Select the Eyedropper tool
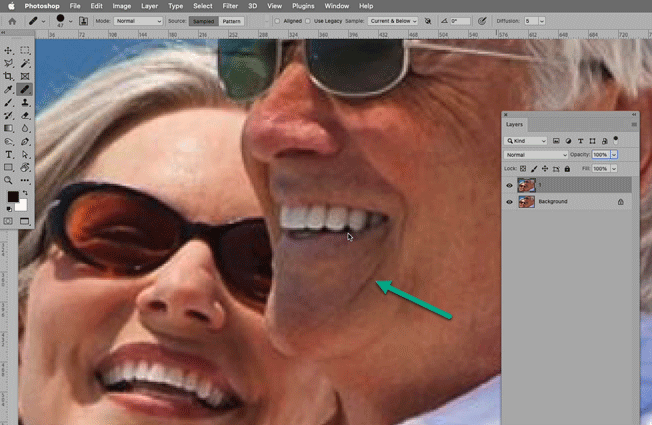Screen dimensions: 652x425 coord(8,89)
